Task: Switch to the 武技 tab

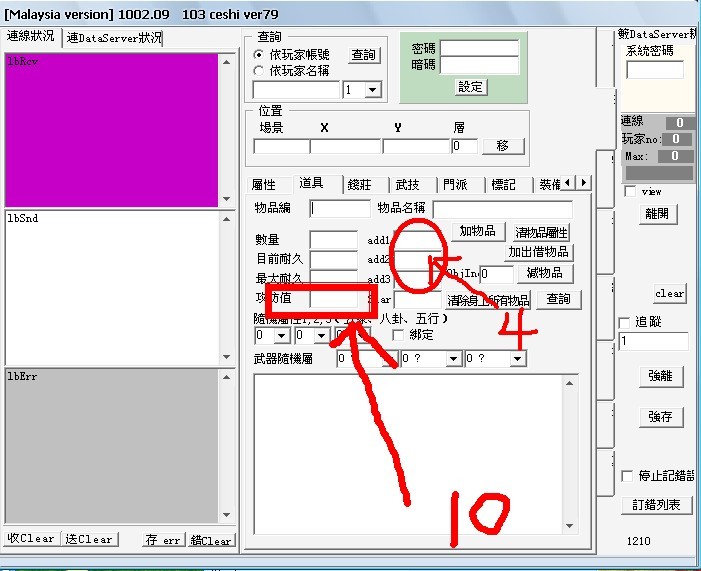Action: point(408,184)
